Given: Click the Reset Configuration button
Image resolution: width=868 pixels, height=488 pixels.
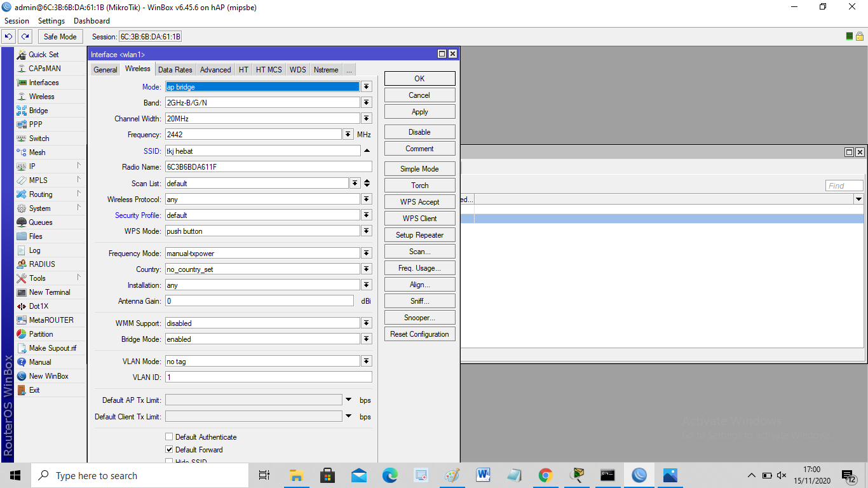Looking at the screenshot, I should tap(419, 334).
